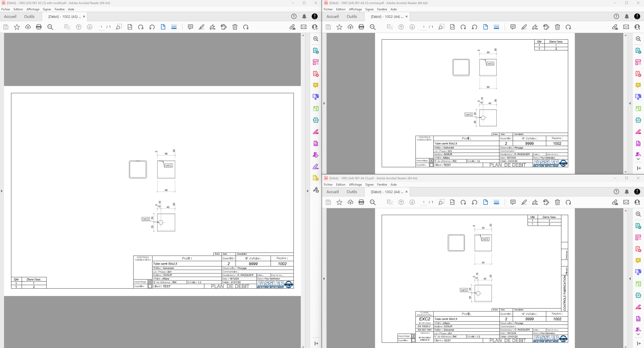Open the magnifier zoom tool in the left window's sidebar

click(316, 39)
